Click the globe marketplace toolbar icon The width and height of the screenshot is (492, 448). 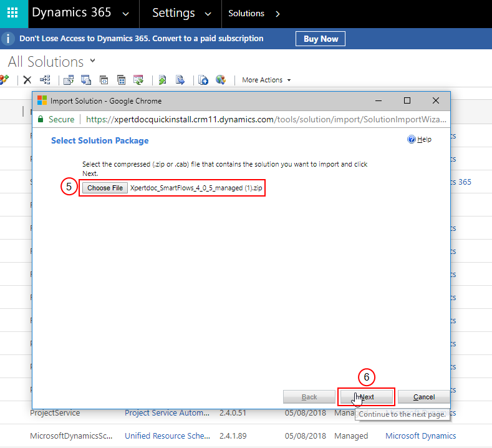pos(220,80)
